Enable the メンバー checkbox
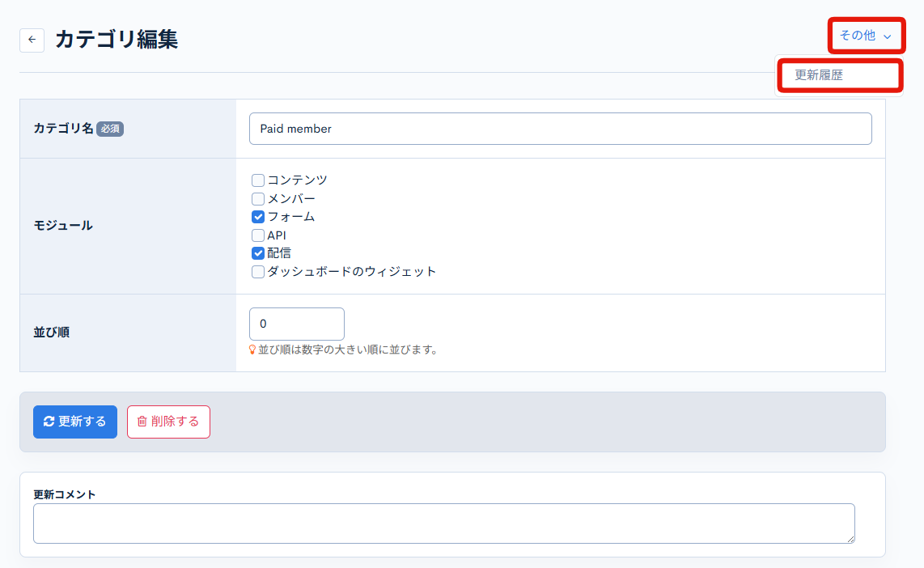This screenshot has width=924, height=568. click(258, 198)
